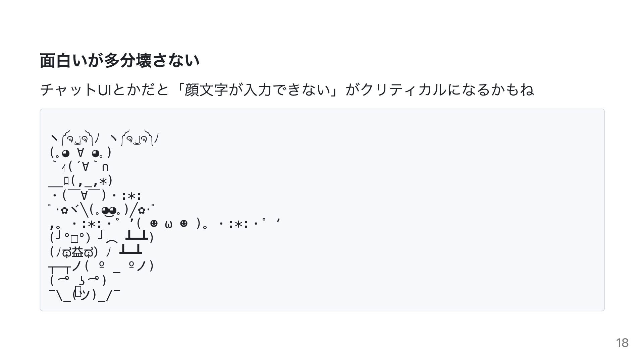Viewport: 644px width, 362px height.
Task: Click the 益 character in angry kaomoji
Action: [x=78, y=252]
